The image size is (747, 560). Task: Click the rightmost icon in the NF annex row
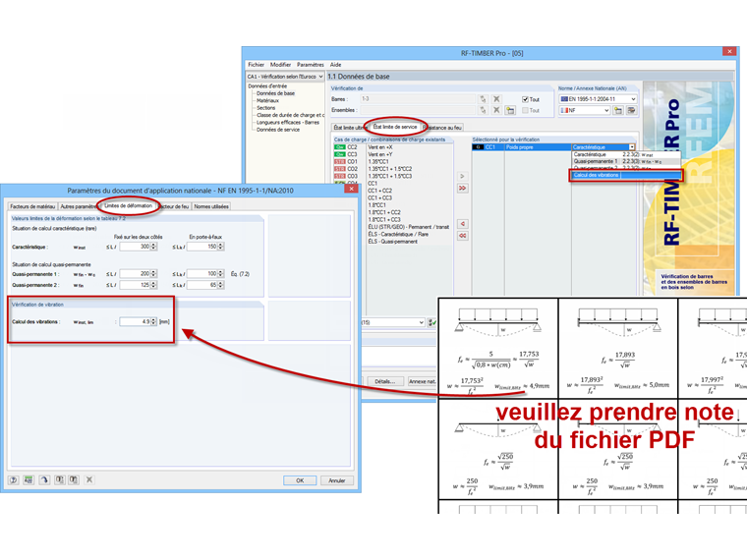tap(631, 110)
